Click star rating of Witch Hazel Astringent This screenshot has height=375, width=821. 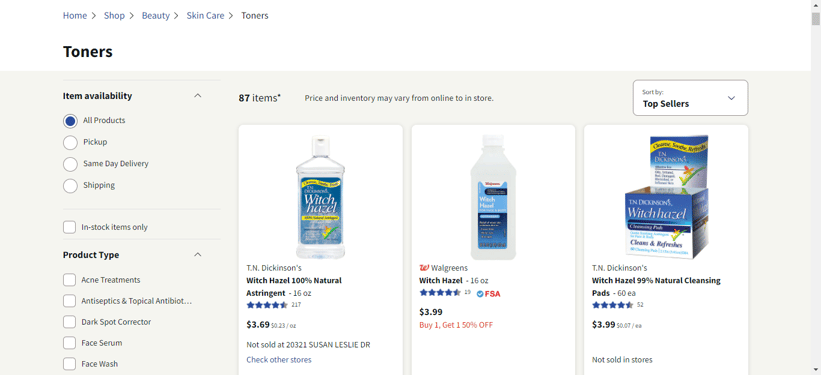[x=267, y=305]
